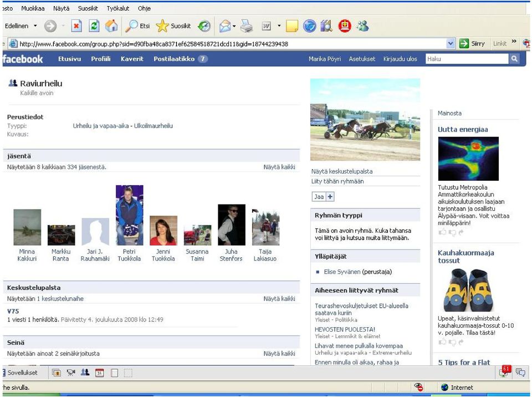Open the Näytä menu

pos(61,8)
